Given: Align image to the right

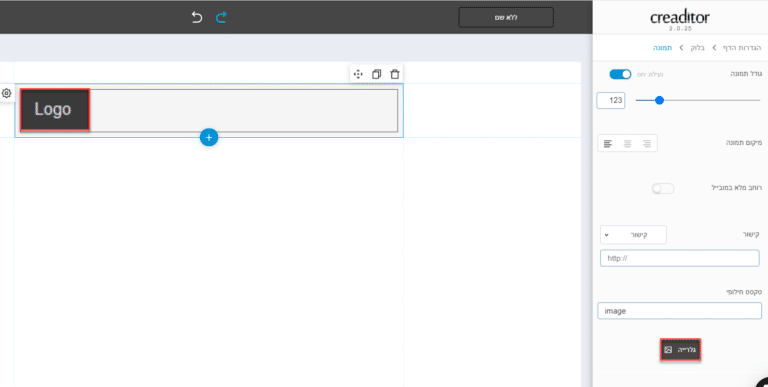Looking at the screenshot, I should click(x=647, y=144).
